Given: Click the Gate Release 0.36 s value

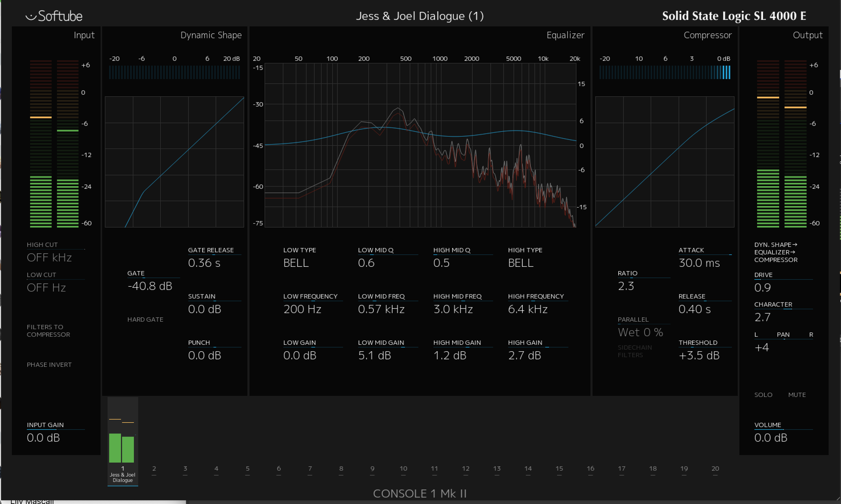Looking at the screenshot, I should [205, 263].
